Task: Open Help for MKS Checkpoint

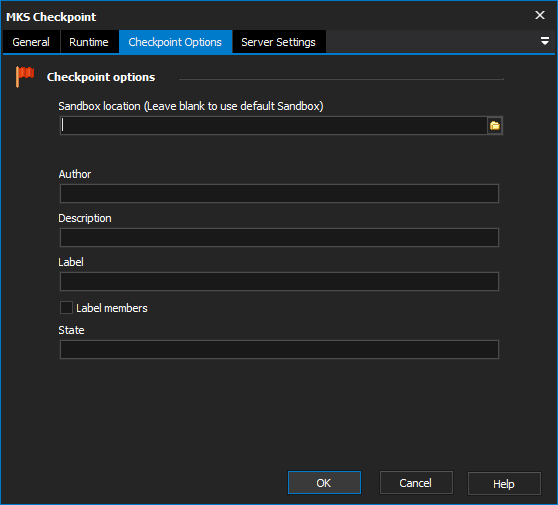Action: (x=504, y=484)
